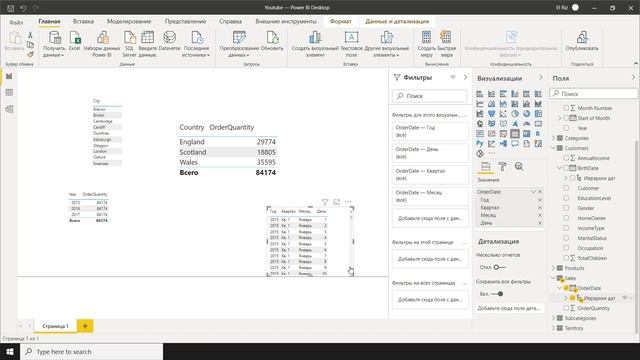
Task: Switch to Report view in left sidebar
Action: click(9, 77)
